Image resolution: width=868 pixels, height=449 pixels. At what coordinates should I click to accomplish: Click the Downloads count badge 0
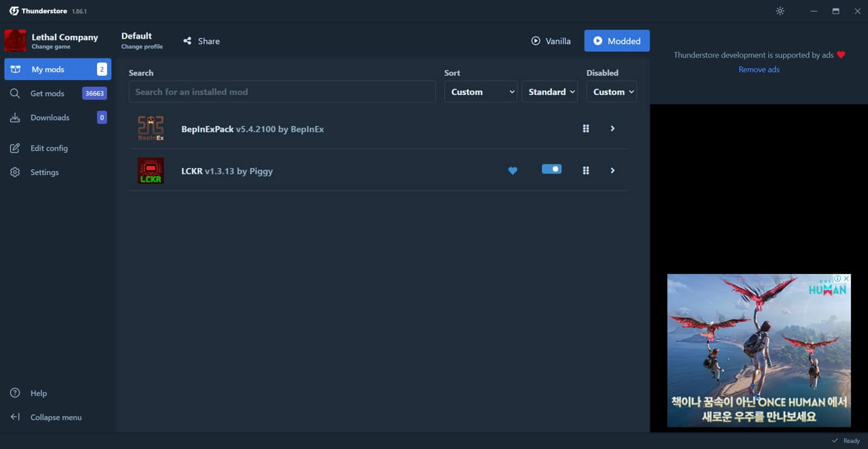tap(102, 117)
